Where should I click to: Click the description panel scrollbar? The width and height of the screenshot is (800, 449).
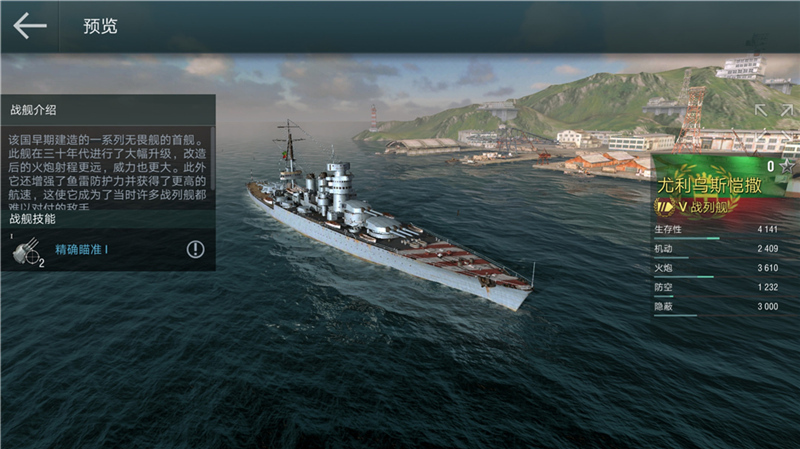coord(212,159)
